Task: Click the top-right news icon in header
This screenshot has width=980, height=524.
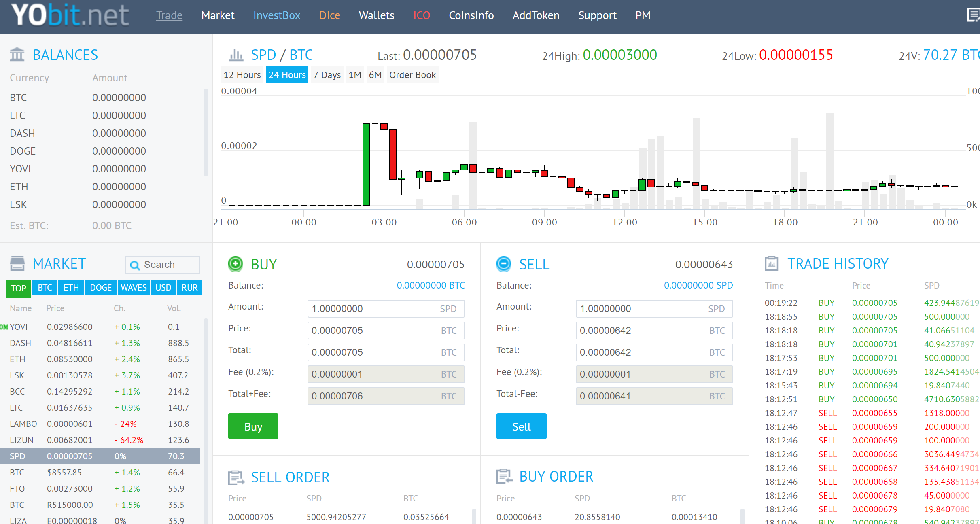Action: (973, 15)
